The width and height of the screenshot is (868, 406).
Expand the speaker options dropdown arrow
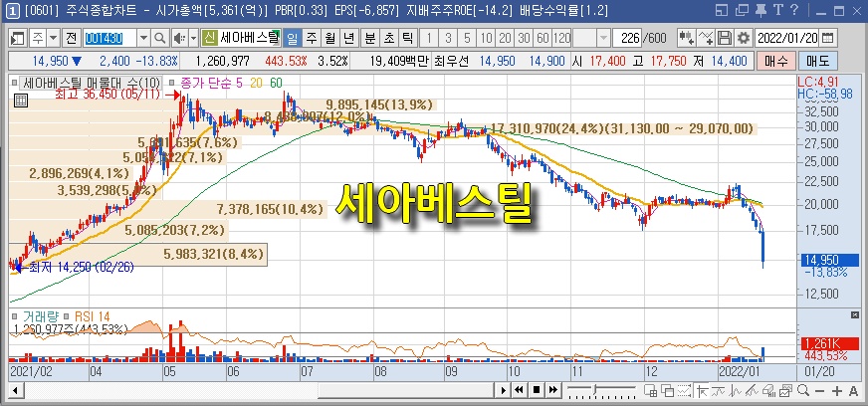(x=193, y=38)
